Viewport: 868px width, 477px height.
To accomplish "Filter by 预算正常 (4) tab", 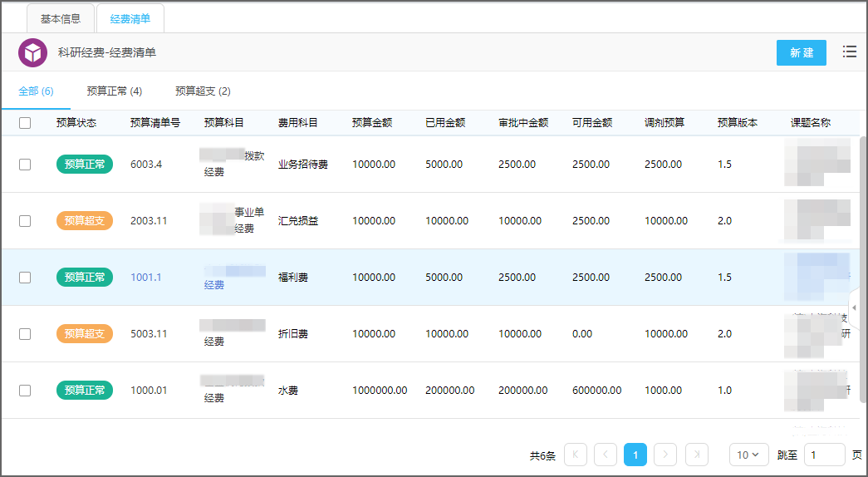I will coord(114,91).
